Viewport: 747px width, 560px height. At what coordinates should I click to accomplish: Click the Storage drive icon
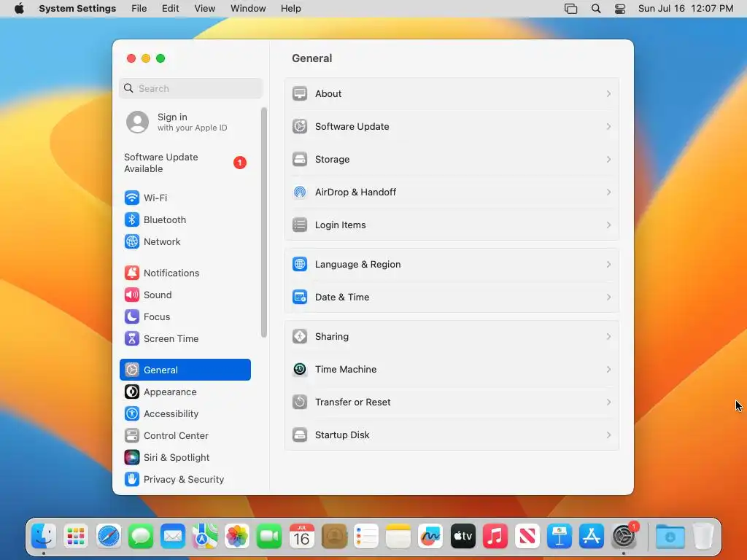tap(300, 160)
